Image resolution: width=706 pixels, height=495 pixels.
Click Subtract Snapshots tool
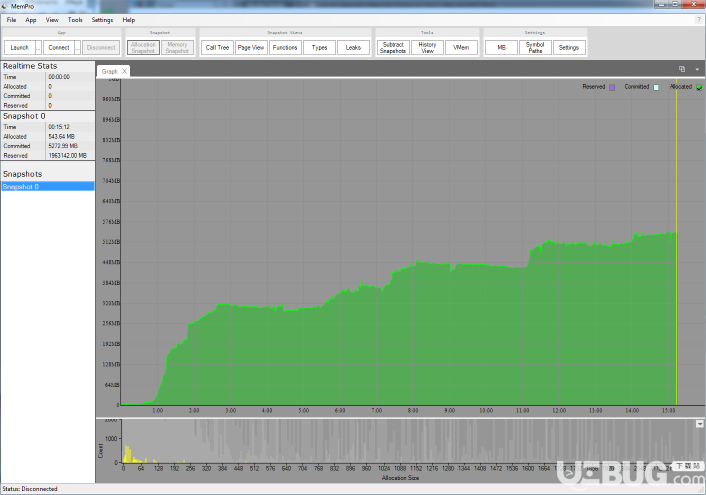point(393,47)
